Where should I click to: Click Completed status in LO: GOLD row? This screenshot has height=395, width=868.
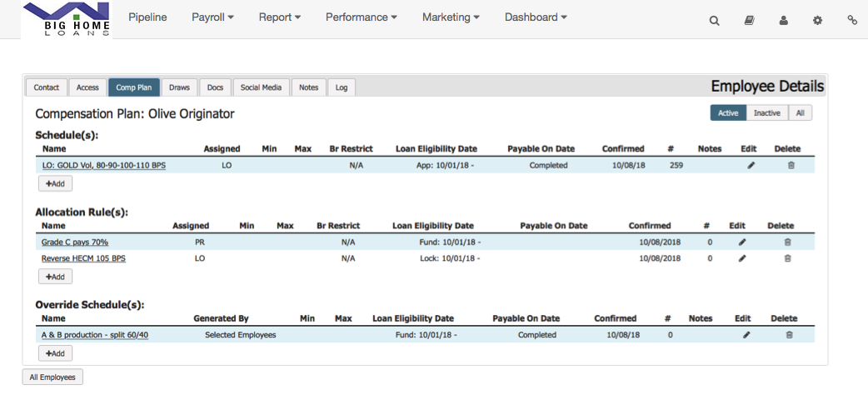click(548, 165)
